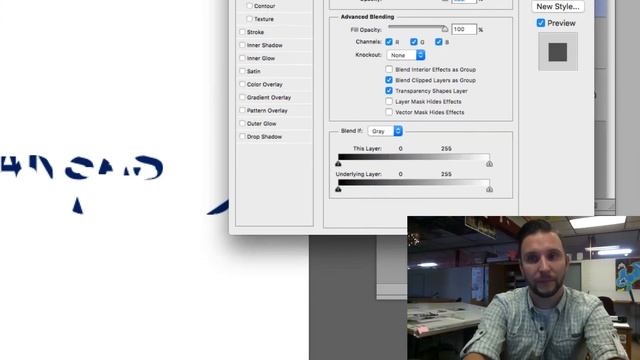Enable the Pattern Overlay checkbox
640x360 pixels.
coord(242,110)
